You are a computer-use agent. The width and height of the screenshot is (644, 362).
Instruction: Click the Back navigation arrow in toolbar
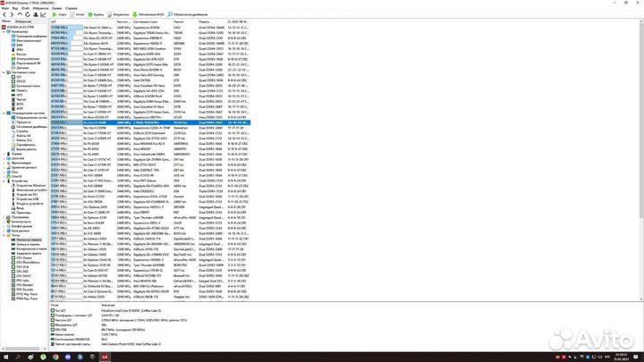(x=5, y=15)
